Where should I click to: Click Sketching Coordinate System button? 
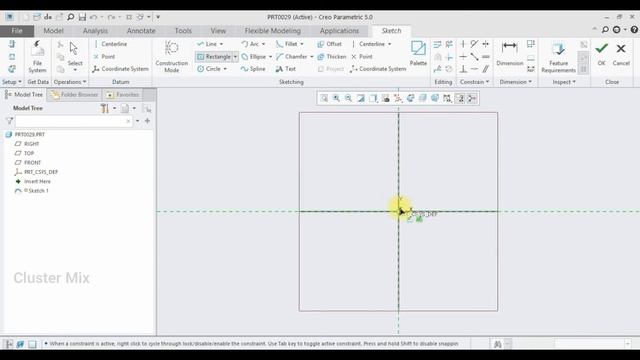coord(378,69)
